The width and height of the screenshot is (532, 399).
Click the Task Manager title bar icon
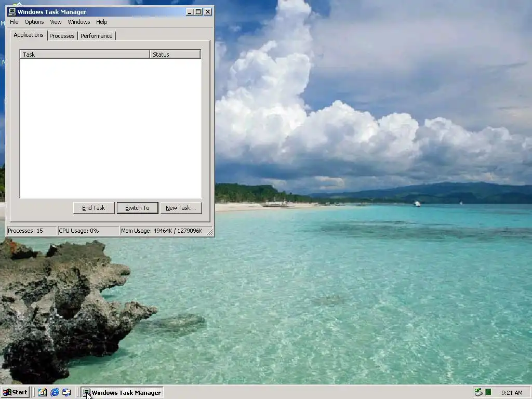click(x=12, y=12)
